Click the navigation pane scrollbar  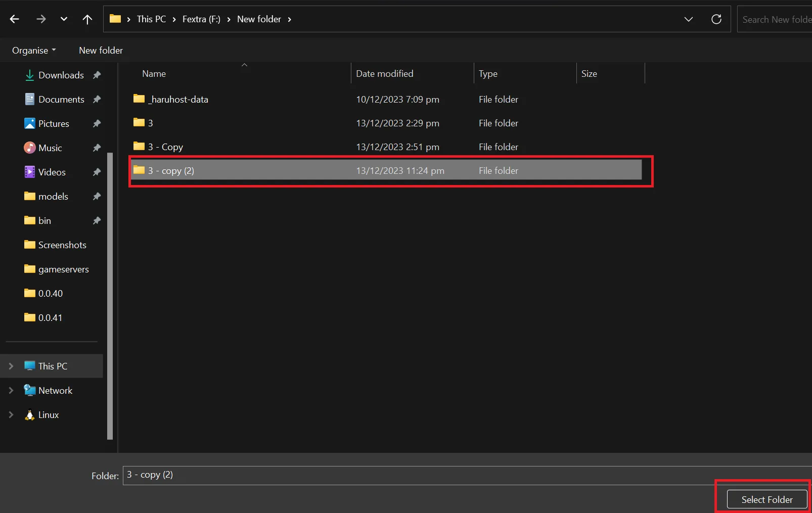(x=110, y=296)
